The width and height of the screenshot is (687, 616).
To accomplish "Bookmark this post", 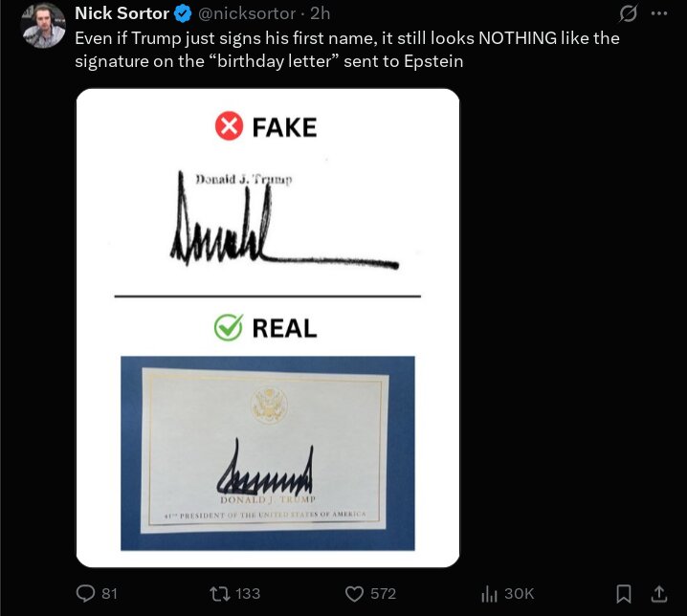I will (x=623, y=593).
